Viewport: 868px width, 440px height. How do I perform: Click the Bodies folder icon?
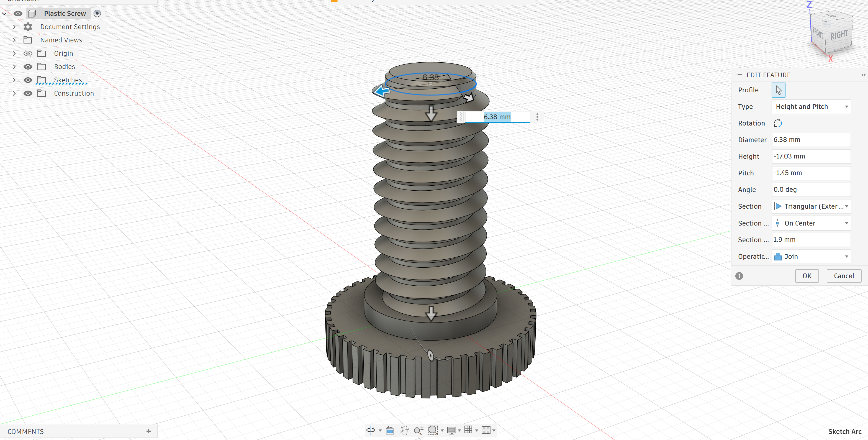pos(42,67)
